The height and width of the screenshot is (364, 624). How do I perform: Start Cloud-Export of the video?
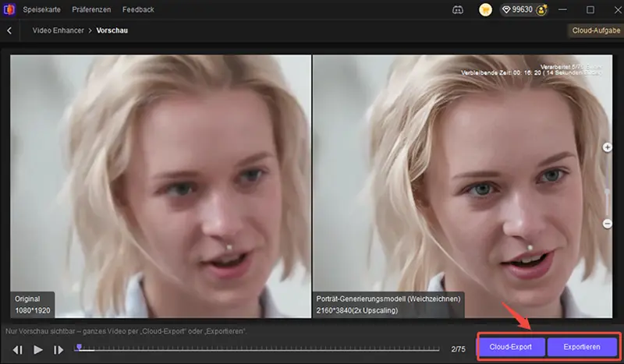[x=511, y=347]
